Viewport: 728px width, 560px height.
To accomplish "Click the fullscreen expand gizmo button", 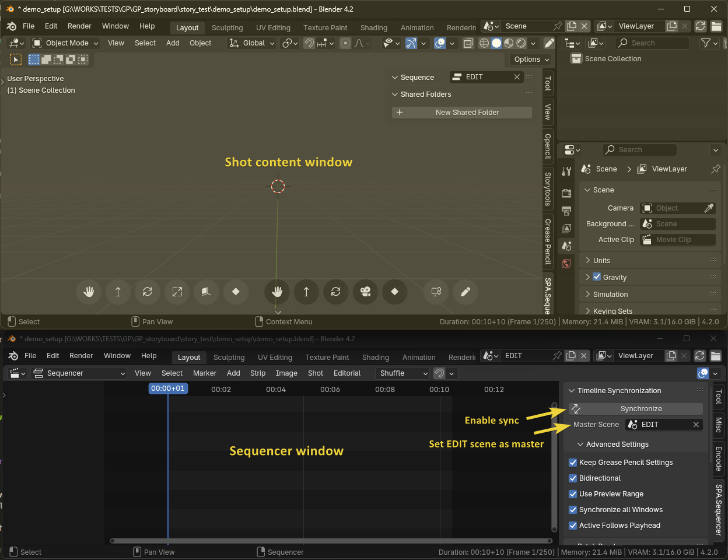I will (177, 292).
